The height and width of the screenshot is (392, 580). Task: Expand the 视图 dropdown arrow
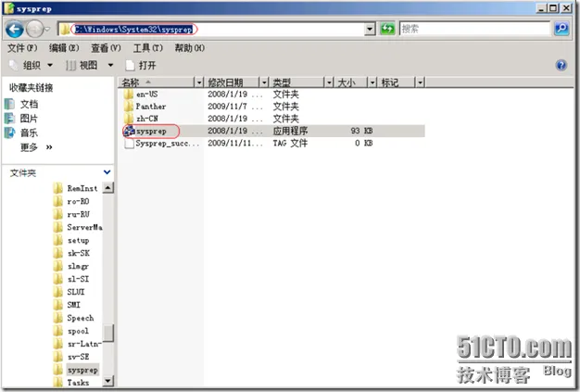click(110, 66)
